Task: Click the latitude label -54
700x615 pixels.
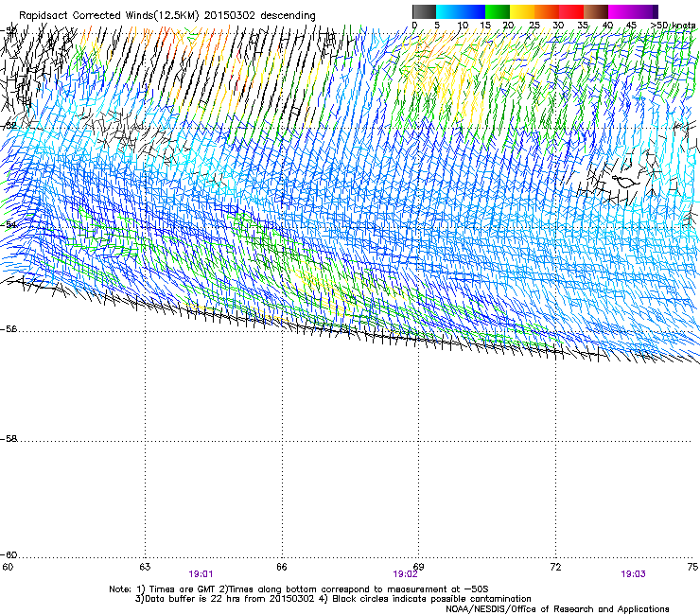Action: 9,225
